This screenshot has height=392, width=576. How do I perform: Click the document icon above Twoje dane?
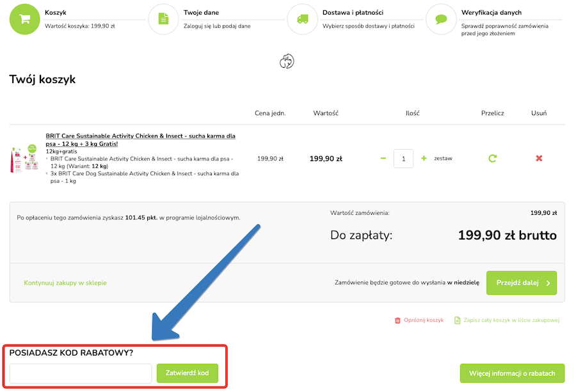coord(163,19)
